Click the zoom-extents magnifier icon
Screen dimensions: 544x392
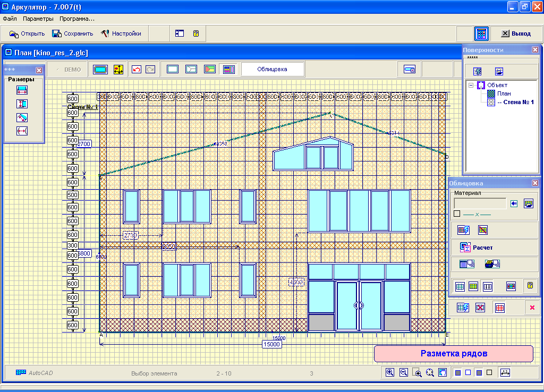(x=430, y=373)
